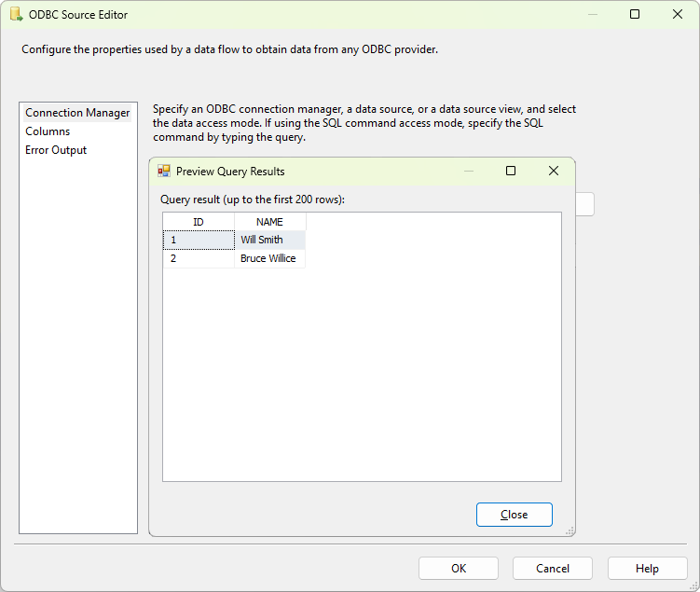Viewport: 700px width, 592px height.
Task: Close the ODBC Source Editor window with X
Action: 678,15
